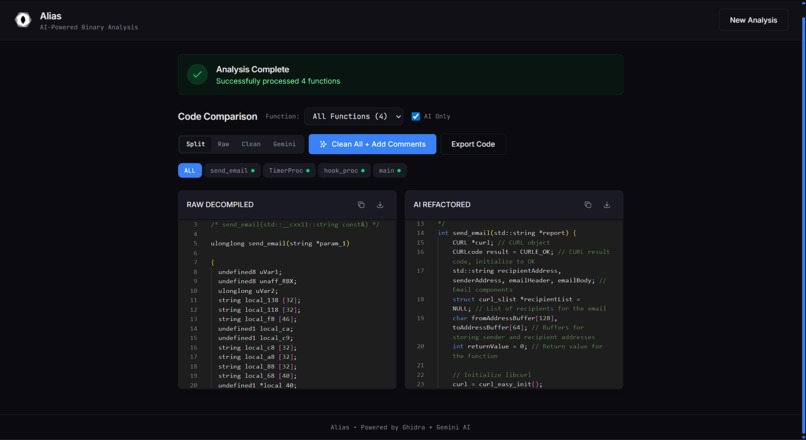The height and width of the screenshot is (440, 806).
Task: Click line 'string local_f8 [46];'
Action: [257, 319]
